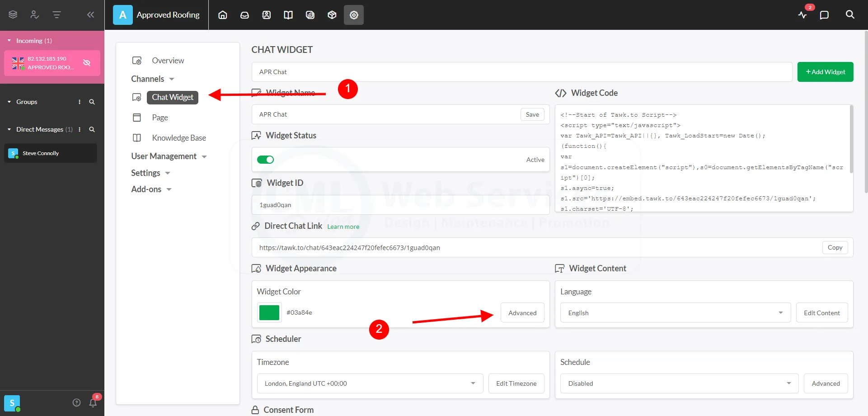Open the Add-ons box icon
This screenshot has height=416, width=868.
coord(332,14)
